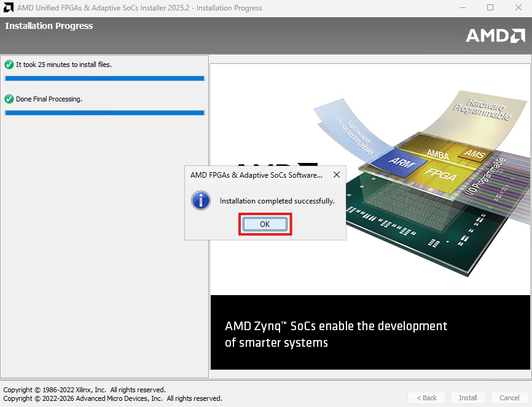Minimize the installer window
This screenshot has height=407, width=532.
pos(462,7)
